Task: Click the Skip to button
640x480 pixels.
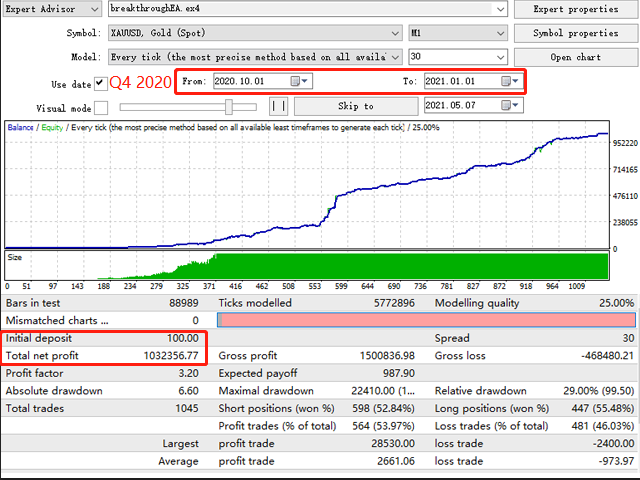Action: pyautogui.click(x=356, y=106)
